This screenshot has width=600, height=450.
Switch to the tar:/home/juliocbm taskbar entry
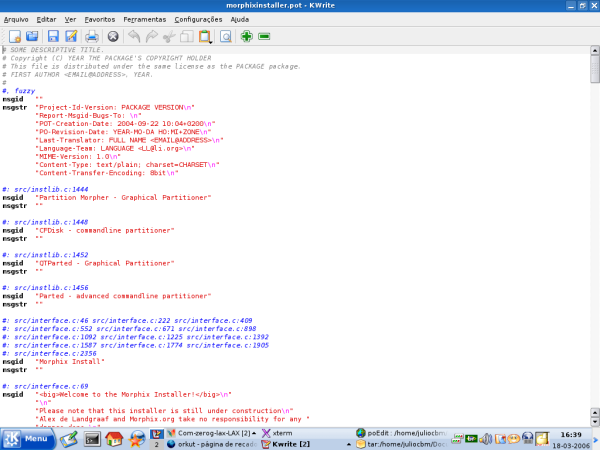coord(401,444)
